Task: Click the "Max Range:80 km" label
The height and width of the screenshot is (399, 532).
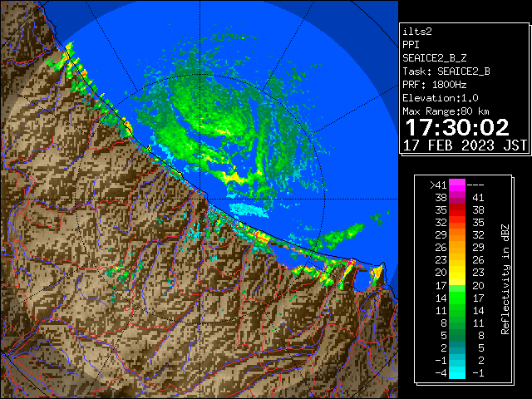Action: tap(446, 111)
